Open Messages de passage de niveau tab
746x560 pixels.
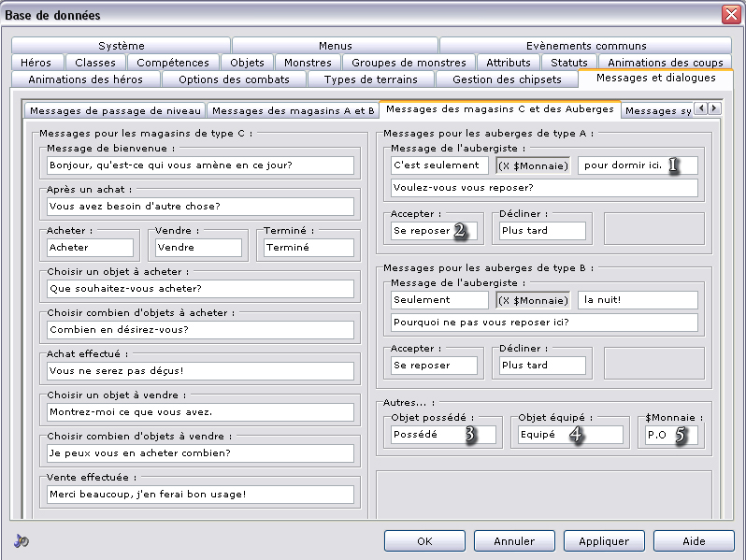click(x=115, y=110)
